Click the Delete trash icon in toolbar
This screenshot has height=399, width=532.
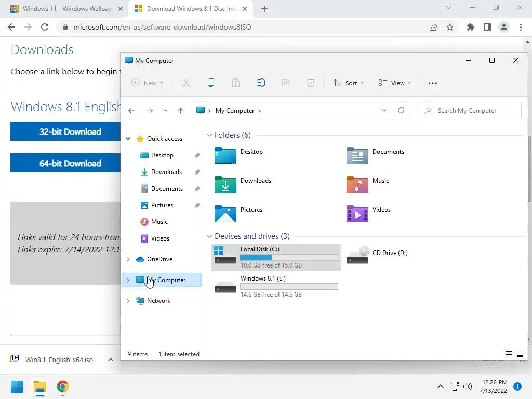311,83
